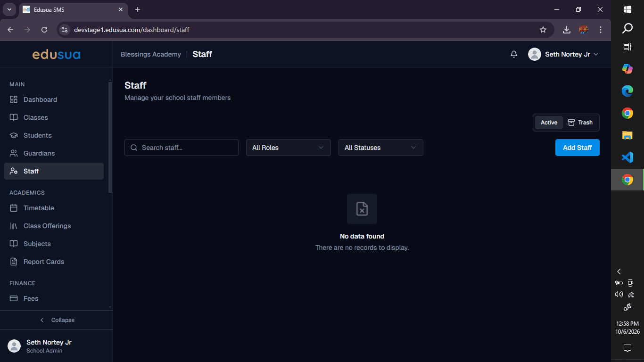The image size is (644, 362).
Task: Click the search magnifier icon in staff field
Action: pyautogui.click(x=134, y=148)
